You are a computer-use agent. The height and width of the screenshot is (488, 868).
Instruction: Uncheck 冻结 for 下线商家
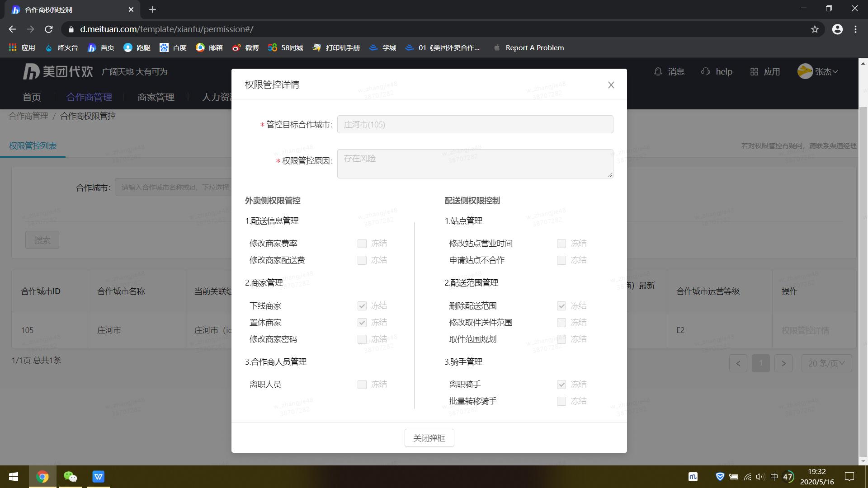[362, 305]
